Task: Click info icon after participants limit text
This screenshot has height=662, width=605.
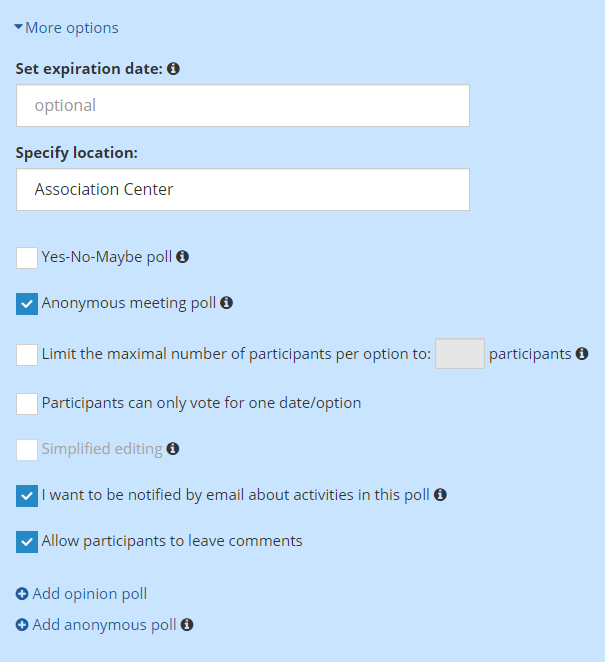Action: pyautogui.click(x=582, y=353)
